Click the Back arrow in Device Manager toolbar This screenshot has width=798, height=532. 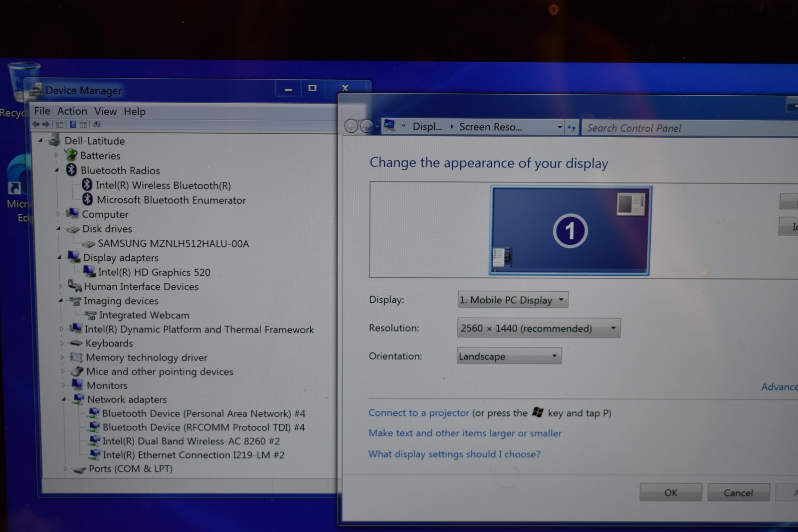(x=36, y=124)
